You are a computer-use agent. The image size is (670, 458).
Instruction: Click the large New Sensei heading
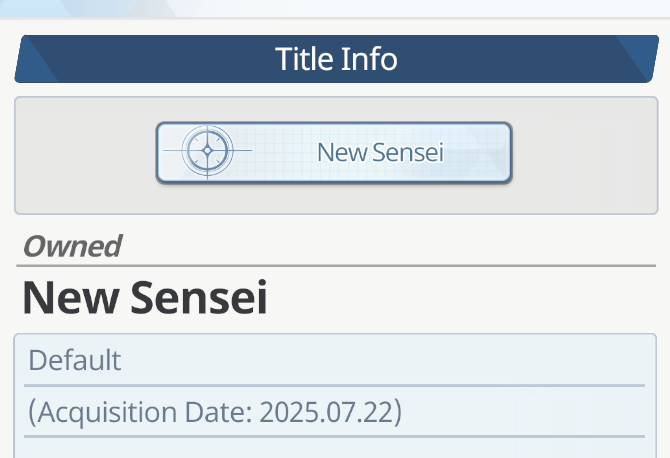(x=145, y=298)
